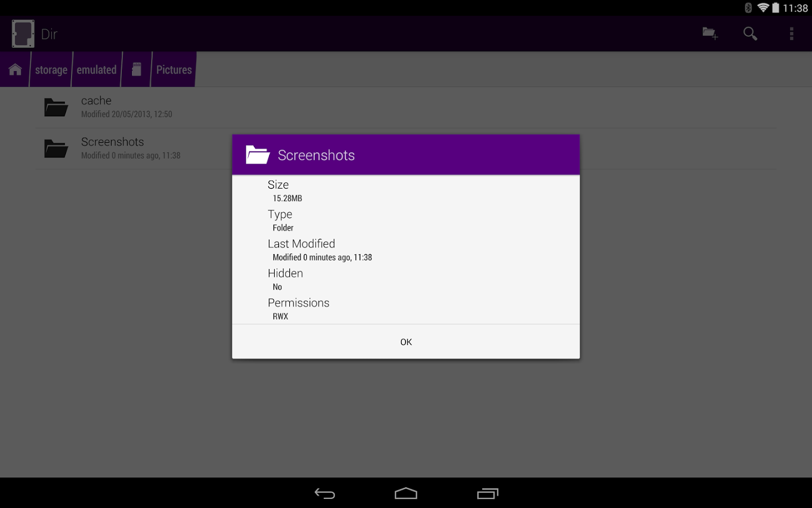This screenshot has height=508, width=812.
Task: Navigate to emulated breadcrumb
Action: click(96, 70)
